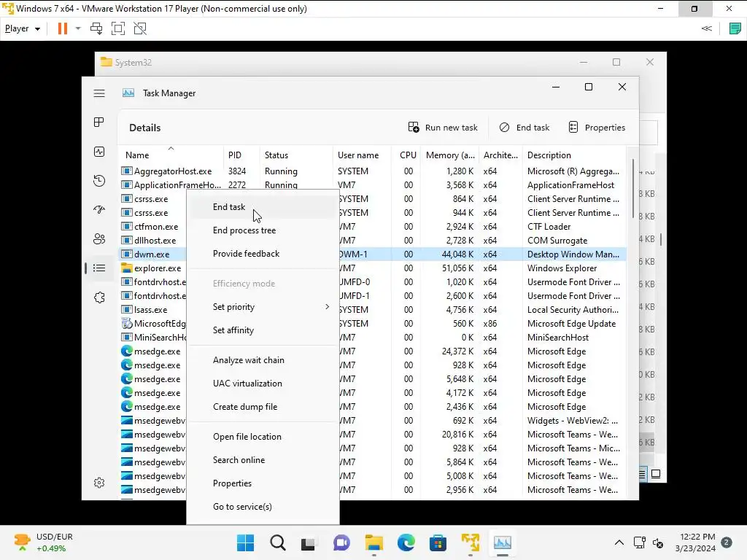This screenshot has height=560, width=747.
Task: Click Widgets - WebView2 description cell
Action: (573, 421)
